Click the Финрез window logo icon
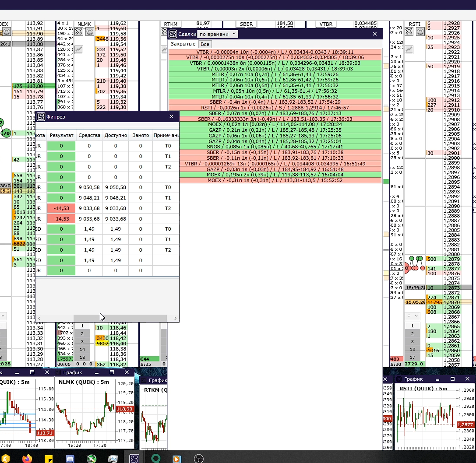This screenshot has height=463, width=476. pos(41,116)
